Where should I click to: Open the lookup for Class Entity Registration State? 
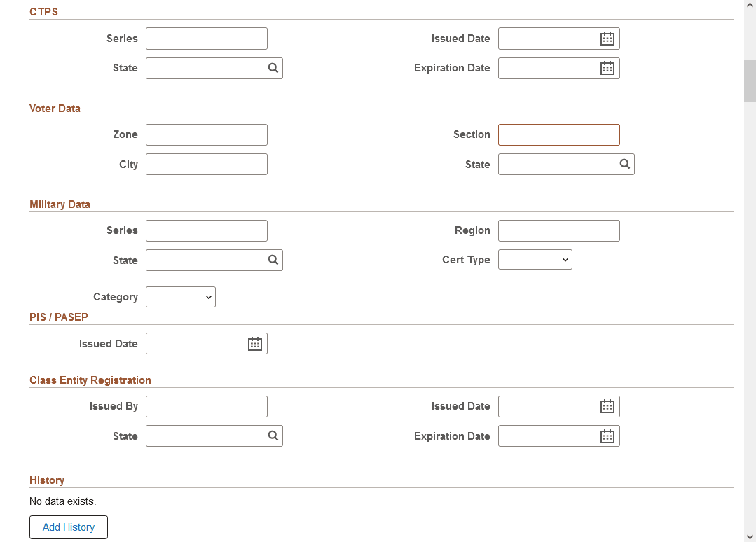pos(273,436)
